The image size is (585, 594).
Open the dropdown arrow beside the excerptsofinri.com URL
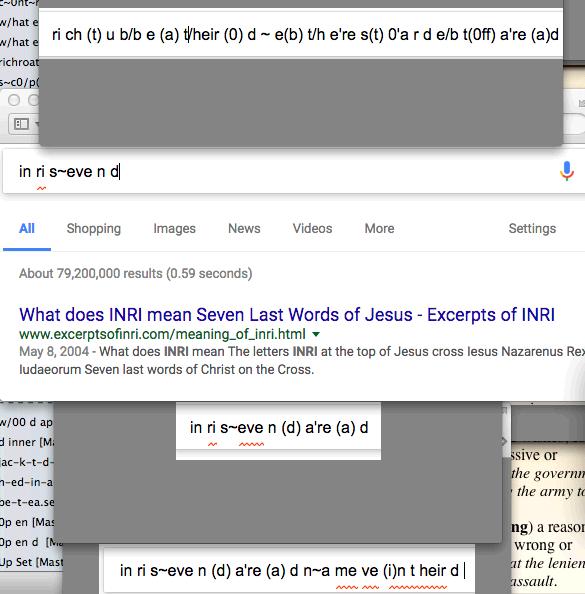point(316,334)
